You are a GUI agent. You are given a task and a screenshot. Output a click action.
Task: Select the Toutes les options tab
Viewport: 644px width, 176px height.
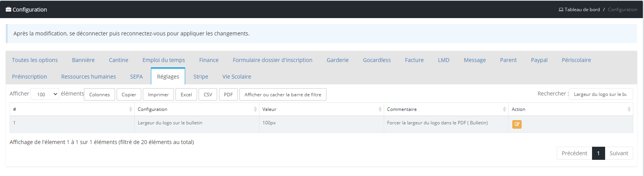tap(35, 60)
